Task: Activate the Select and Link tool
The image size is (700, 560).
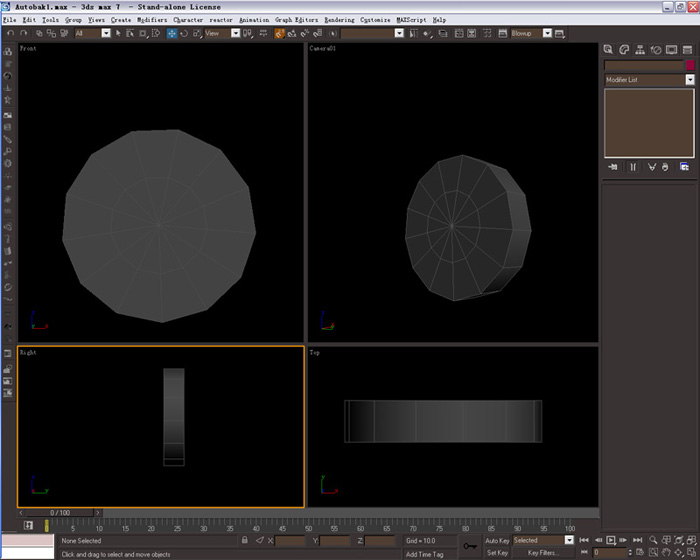Action: click(x=39, y=33)
